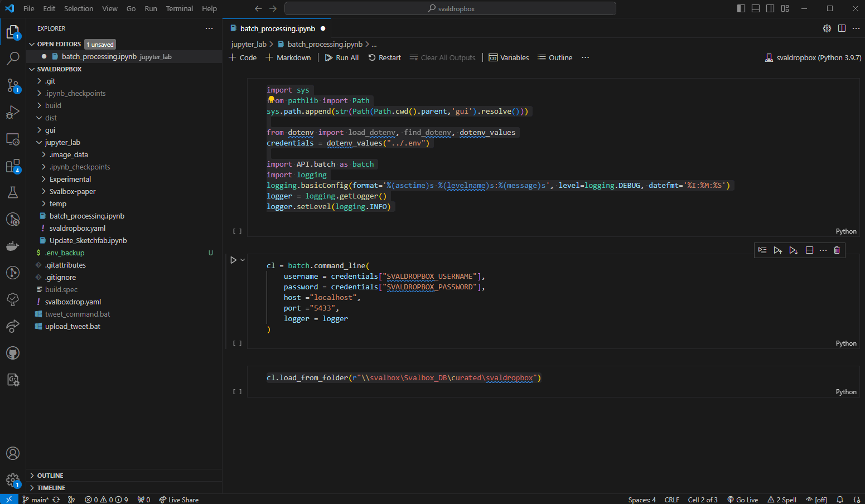The image size is (865, 504).
Task: Open svaldropbox.yaml file
Action: tap(78, 228)
